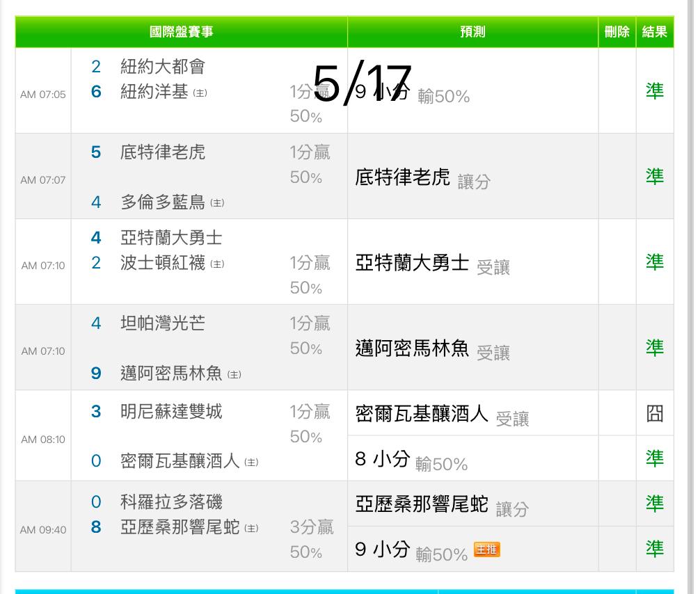The height and width of the screenshot is (594, 700).
Task: Click the (主) home marker beside 波士頓紅襪
Action: [217, 264]
